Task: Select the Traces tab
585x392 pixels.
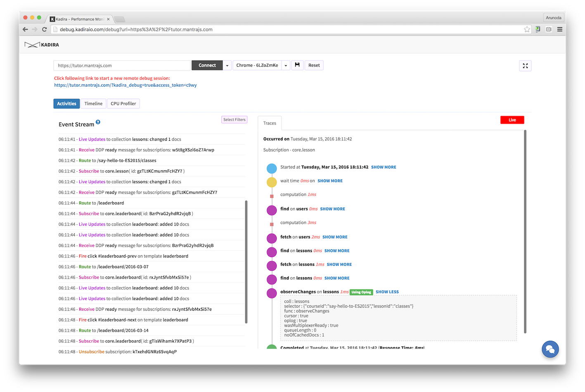Action: [270, 123]
